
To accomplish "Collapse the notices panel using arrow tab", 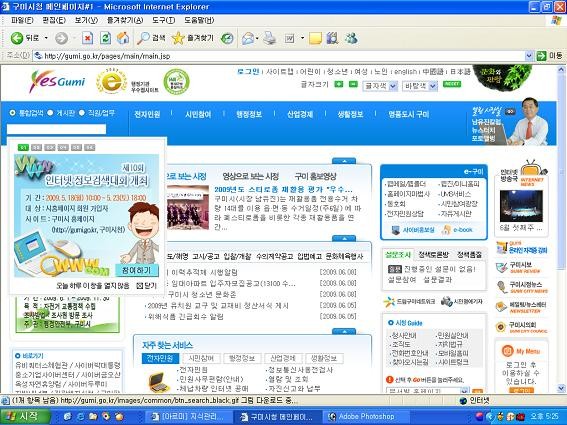I will click(x=344, y=238).
